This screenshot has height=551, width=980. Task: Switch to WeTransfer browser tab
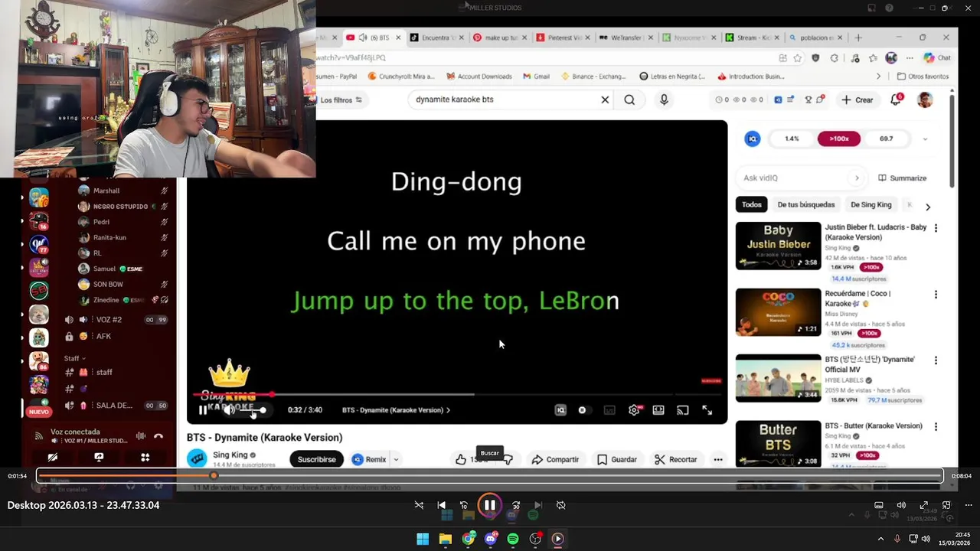pos(627,37)
